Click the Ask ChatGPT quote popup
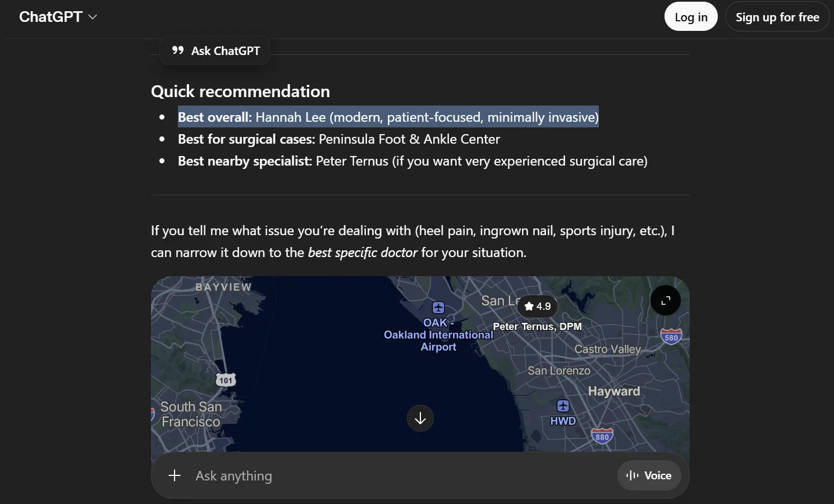Screen dimensions: 834x504 216,51
